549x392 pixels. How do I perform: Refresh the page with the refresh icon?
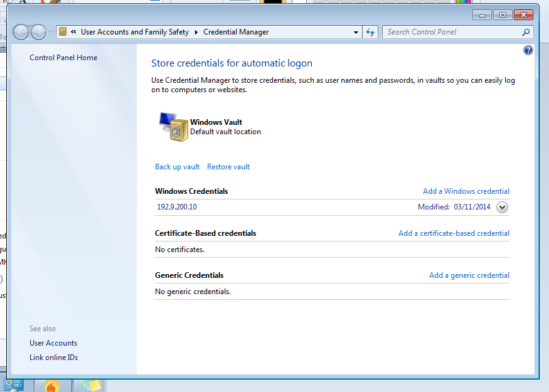[x=370, y=32]
